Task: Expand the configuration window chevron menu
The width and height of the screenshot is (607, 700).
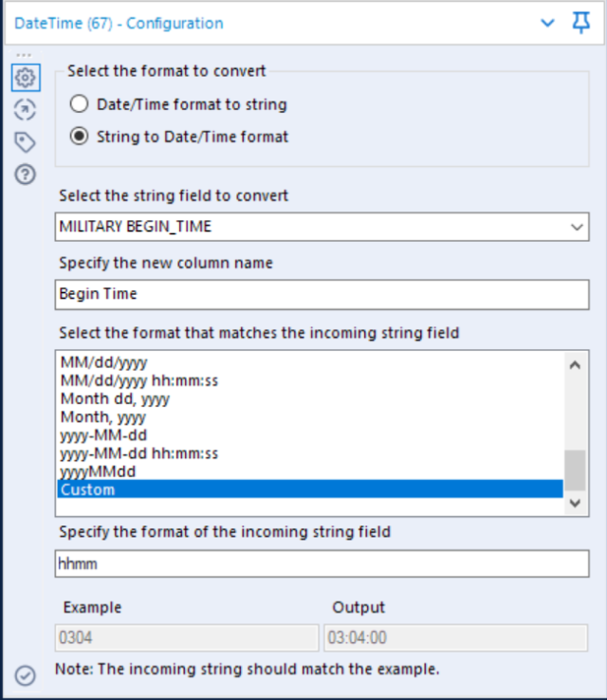Action: 547,23
